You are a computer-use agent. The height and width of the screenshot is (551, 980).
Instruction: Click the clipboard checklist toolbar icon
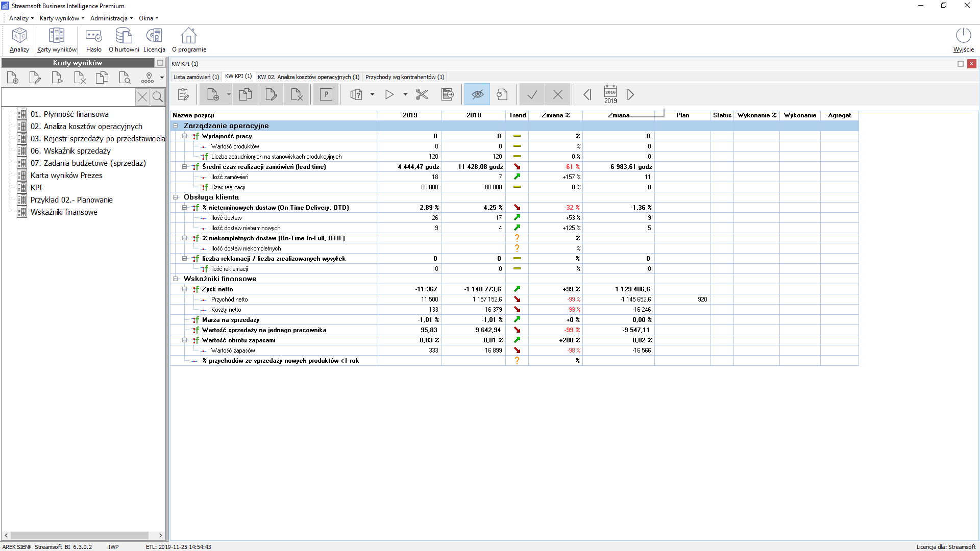(x=183, y=94)
